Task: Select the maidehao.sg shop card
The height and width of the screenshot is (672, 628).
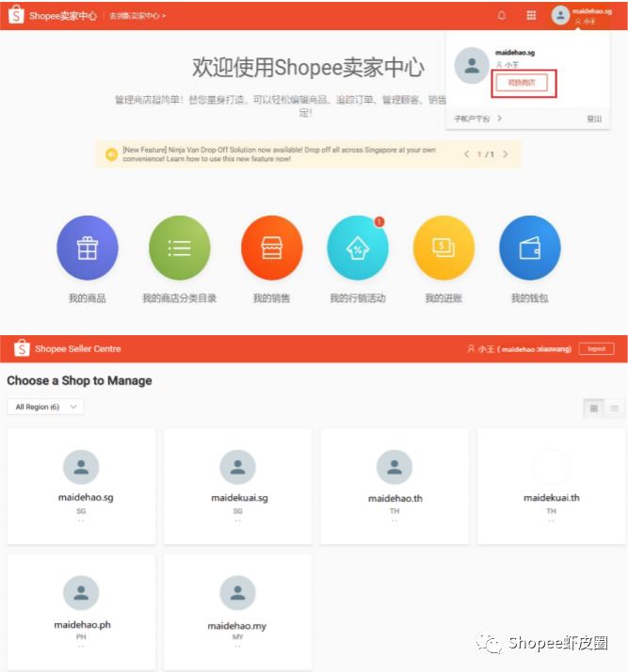Action: (82, 487)
